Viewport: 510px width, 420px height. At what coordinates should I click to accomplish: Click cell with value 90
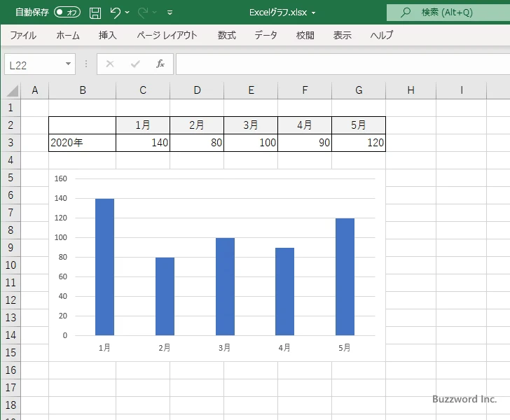pyautogui.click(x=305, y=143)
